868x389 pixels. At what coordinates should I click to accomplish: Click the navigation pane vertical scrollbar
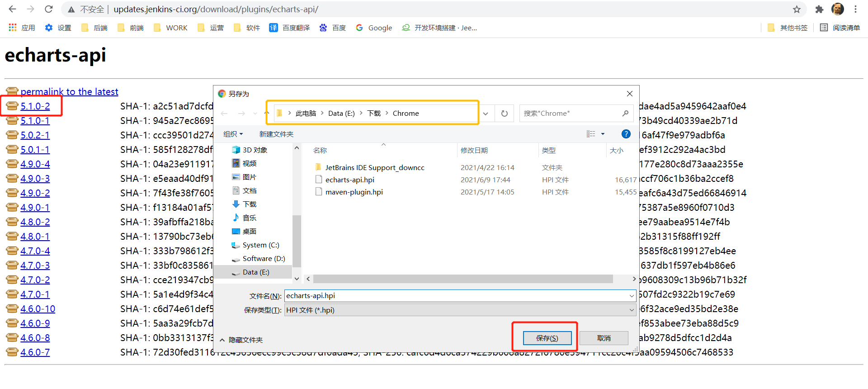[297, 241]
